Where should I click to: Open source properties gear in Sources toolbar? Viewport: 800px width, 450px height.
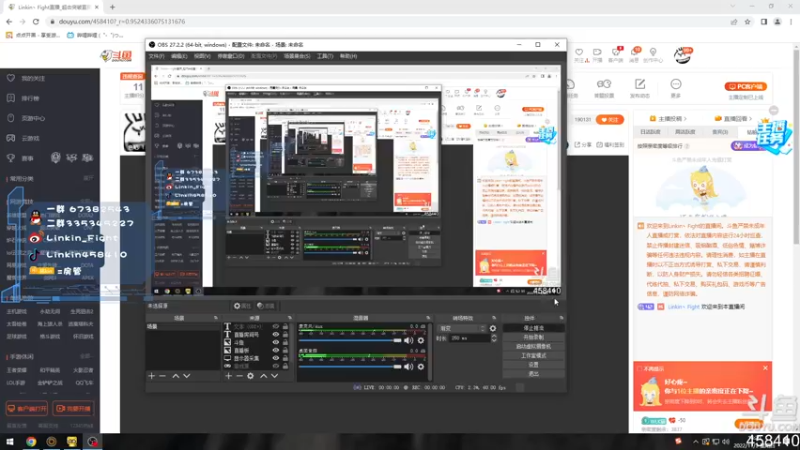tap(251, 376)
